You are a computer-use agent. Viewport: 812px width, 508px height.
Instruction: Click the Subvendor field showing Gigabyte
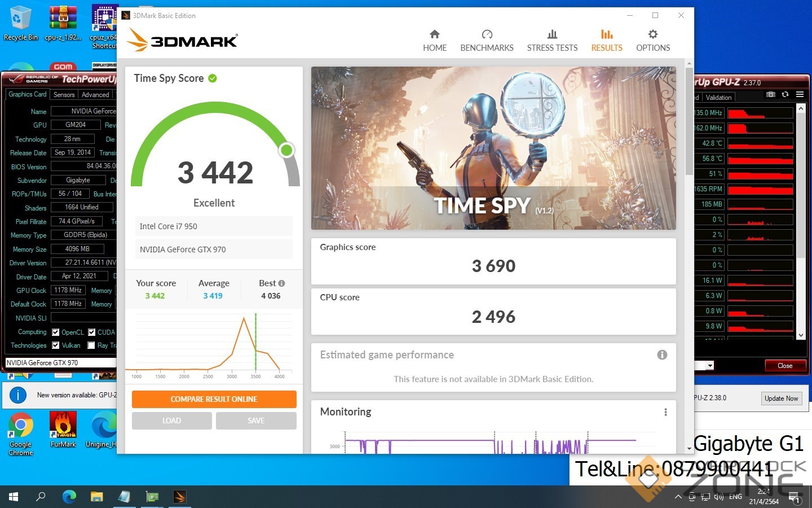coord(78,180)
